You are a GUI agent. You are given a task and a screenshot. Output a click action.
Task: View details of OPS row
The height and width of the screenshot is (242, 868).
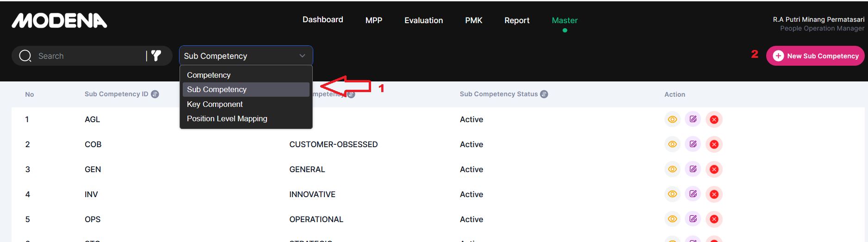pos(672,219)
